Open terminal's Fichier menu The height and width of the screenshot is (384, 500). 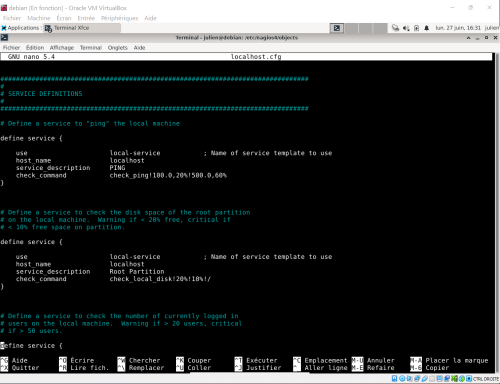11,48
